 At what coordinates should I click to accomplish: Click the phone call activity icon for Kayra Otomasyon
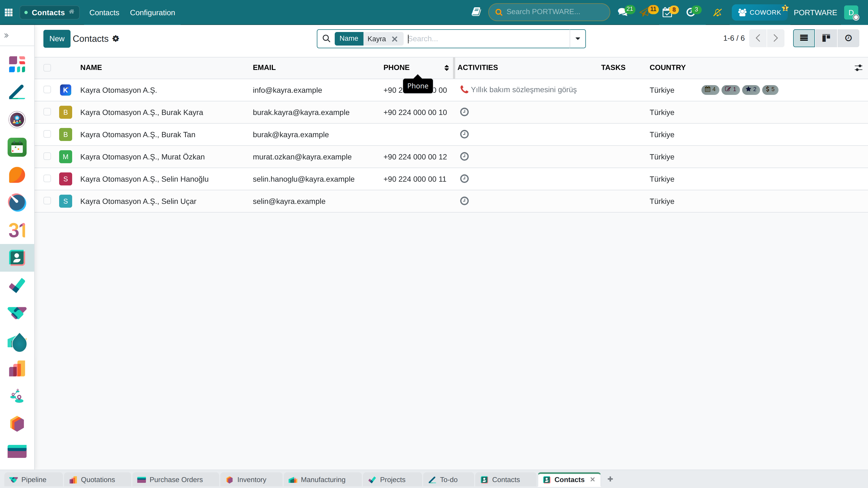click(x=464, y=89)
